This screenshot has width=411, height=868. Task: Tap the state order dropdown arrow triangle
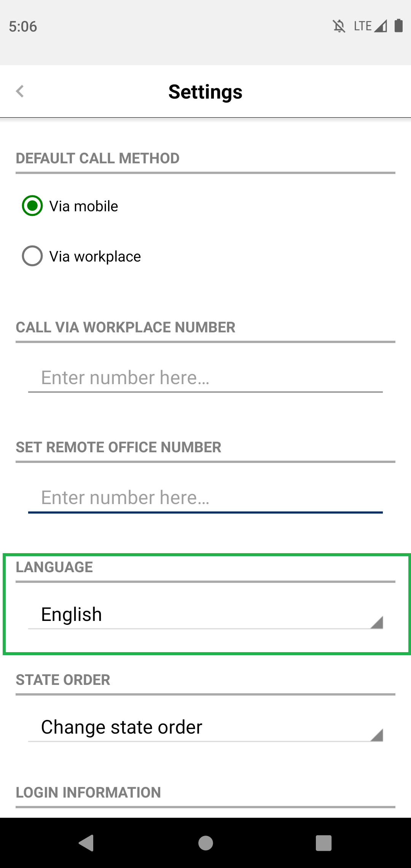point(376,735)
